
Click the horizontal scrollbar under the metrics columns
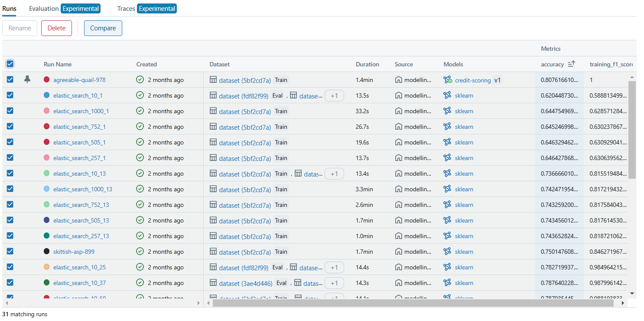(x=413, y=303)
